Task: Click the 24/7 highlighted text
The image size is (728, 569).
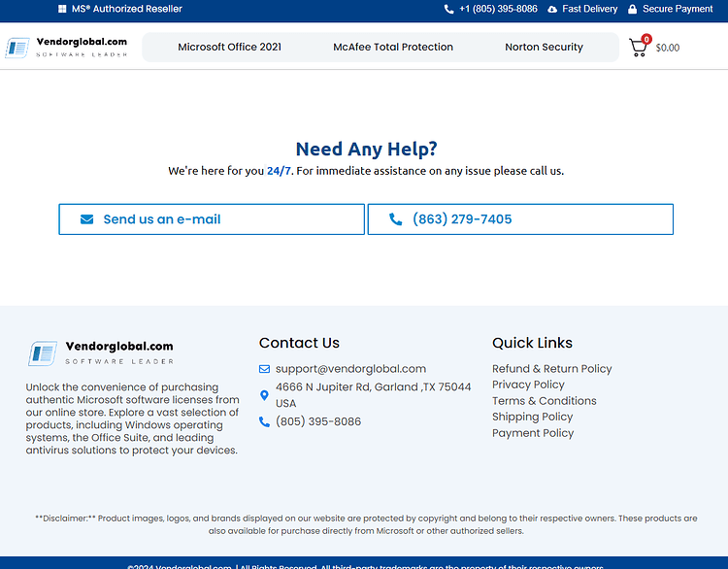Action: [279, 171]
